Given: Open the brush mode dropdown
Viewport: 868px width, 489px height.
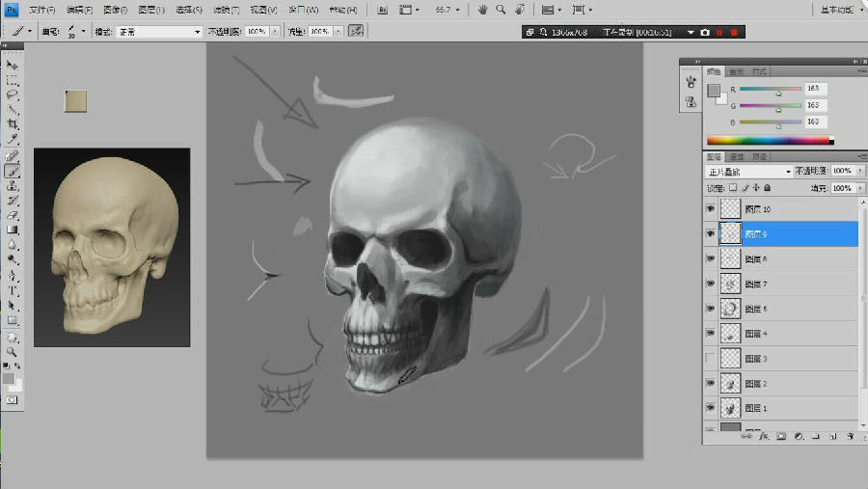Looking at the screenshot, I should pos(159,32).
